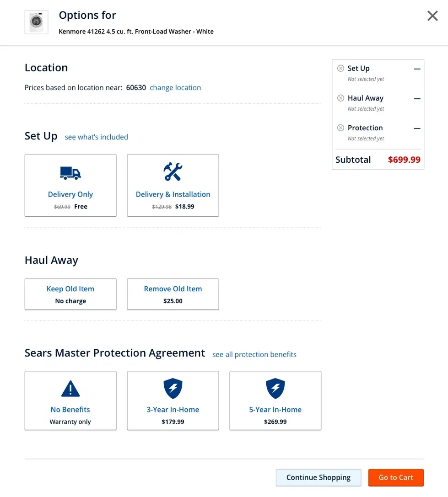Viewport: 448px width, 497px height.
Task: Click the $18.99 installation price
Action: [185, 206]
